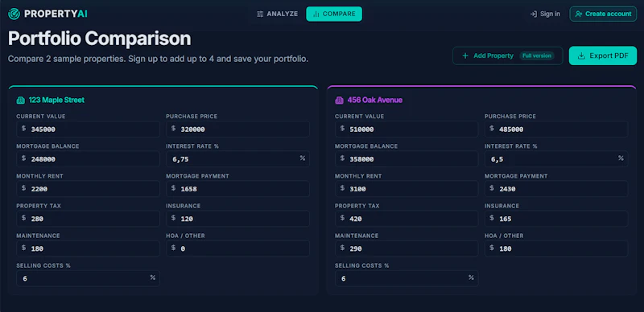Click the PropertyAI target logo icon
This screenshot has width=644, height=312.
point(14,14)
